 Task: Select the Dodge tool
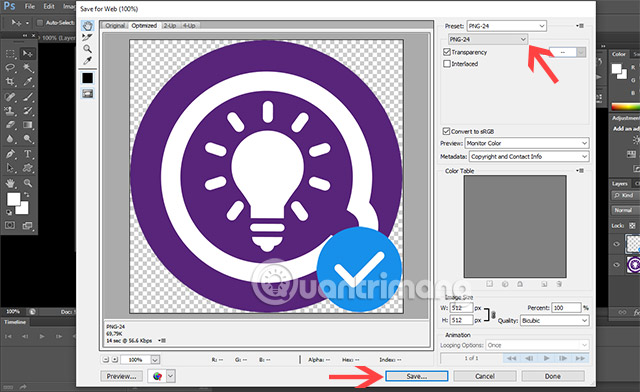click(x=28, y=139)
